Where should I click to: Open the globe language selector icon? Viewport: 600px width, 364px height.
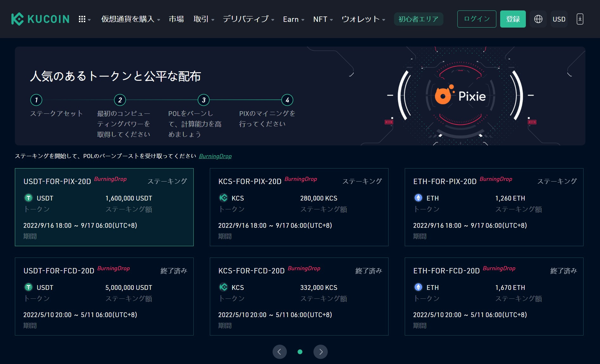538,19
